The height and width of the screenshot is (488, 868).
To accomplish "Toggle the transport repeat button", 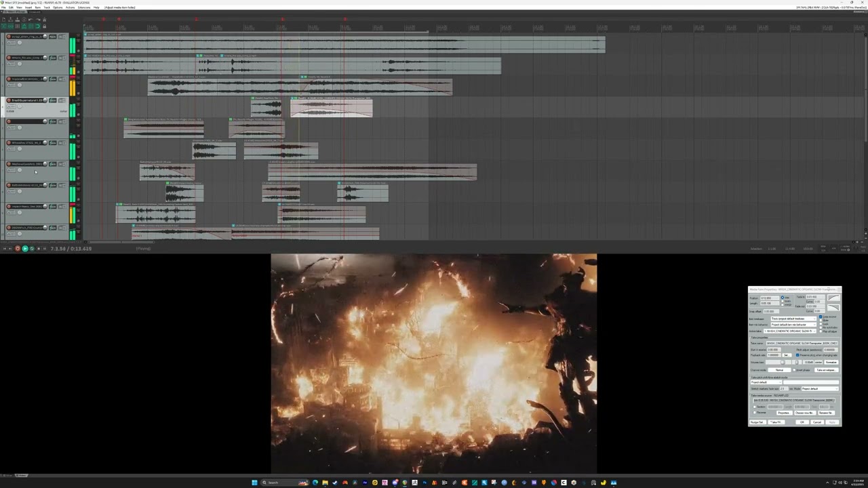I will [32, 249].
